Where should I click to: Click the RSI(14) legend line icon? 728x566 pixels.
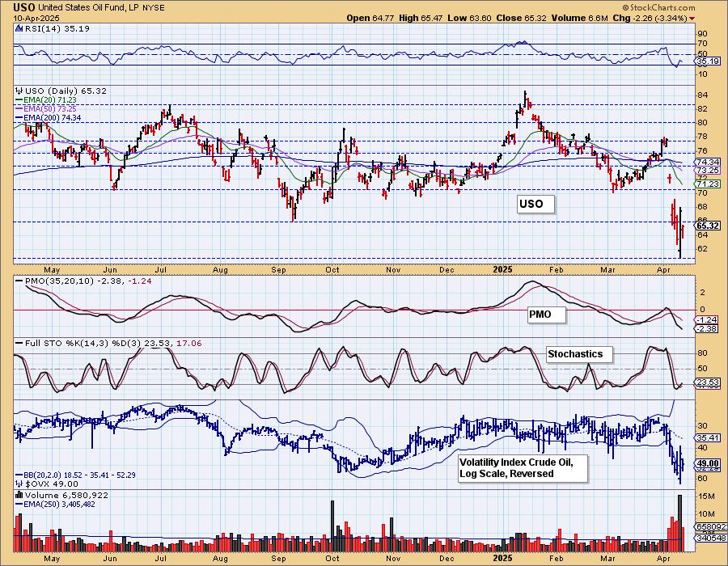click(19, 28)
